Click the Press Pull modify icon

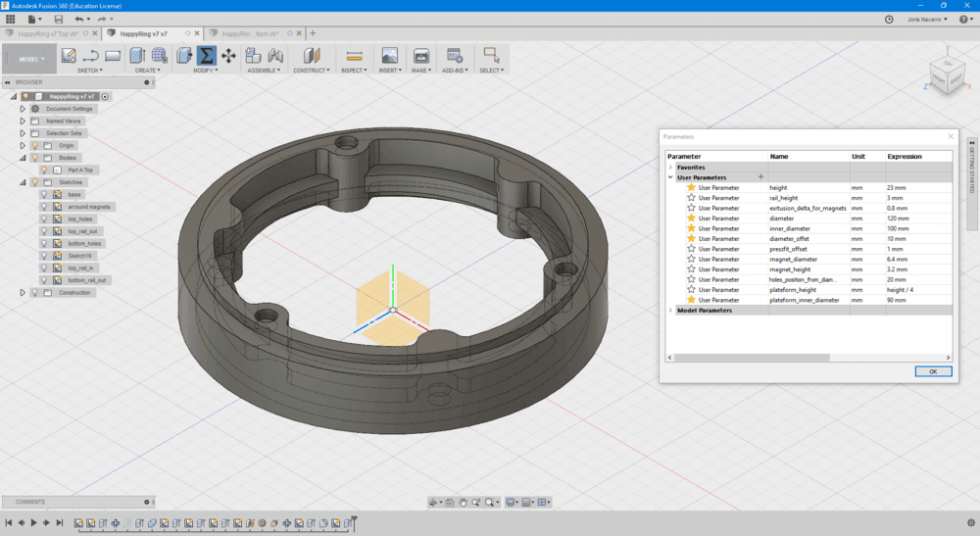[x=184, y=56]
